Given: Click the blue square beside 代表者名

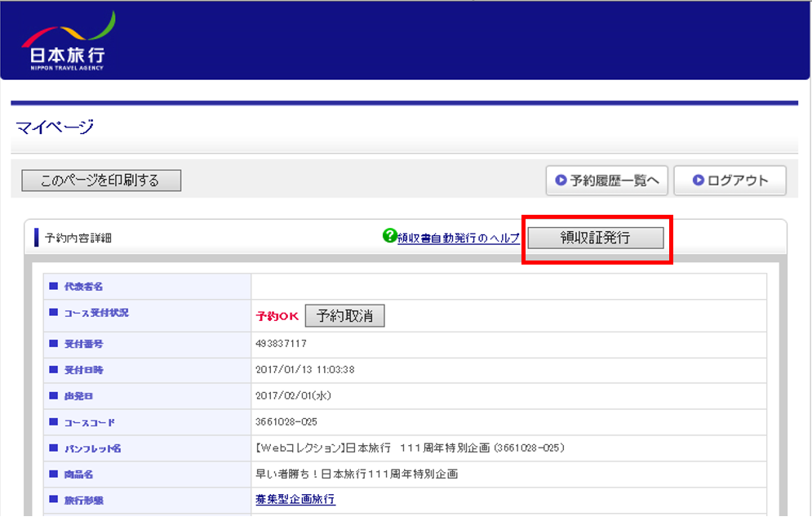Looking at the screenshot, I should tap(54, 287).
